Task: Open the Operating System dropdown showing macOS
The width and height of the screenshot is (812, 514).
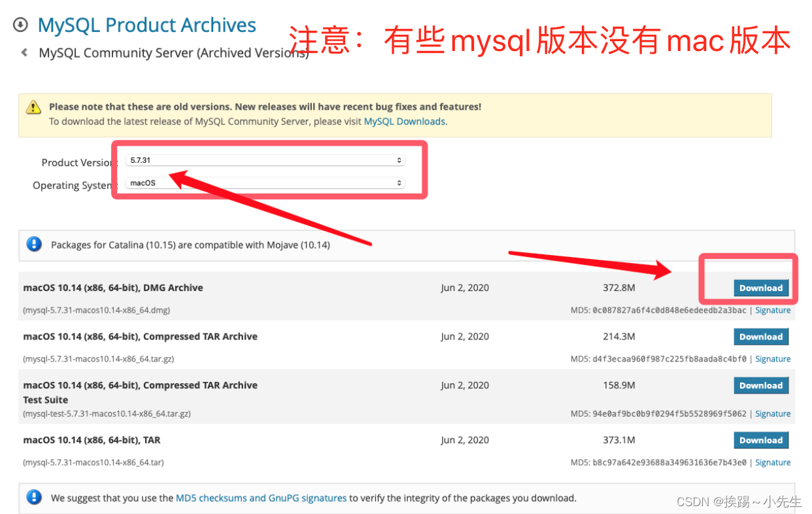Action: [x=265, y=183]
